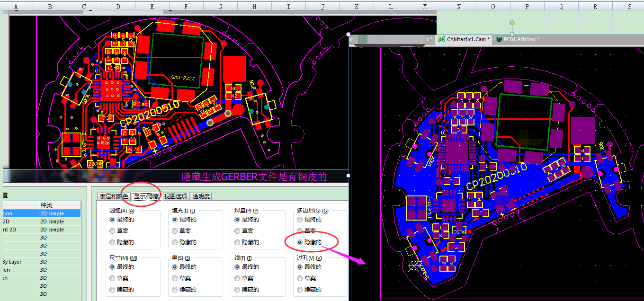
Task: Click the green rotation handle above the picture
Action: (x=512, y=23)
